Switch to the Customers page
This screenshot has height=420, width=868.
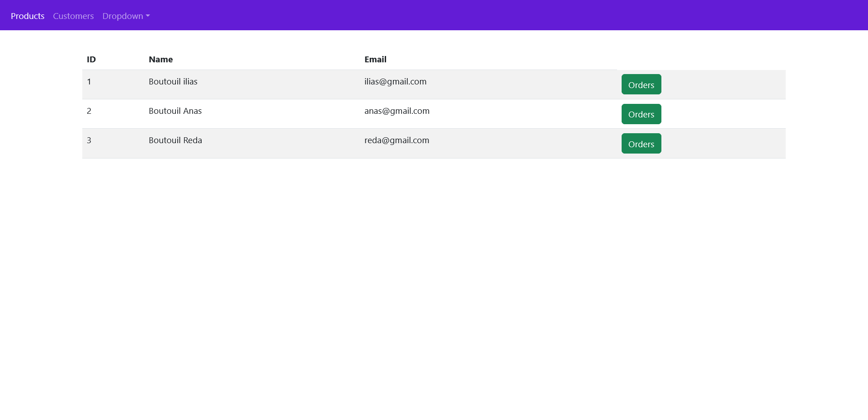click(x=73, y=16)
